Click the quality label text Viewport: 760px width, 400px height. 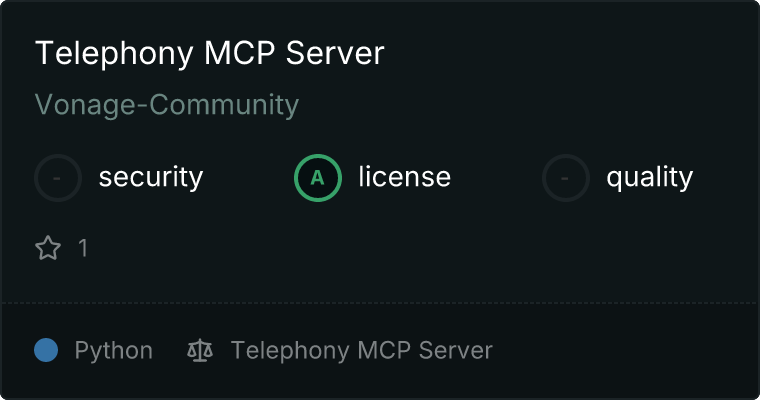[649, 178]
